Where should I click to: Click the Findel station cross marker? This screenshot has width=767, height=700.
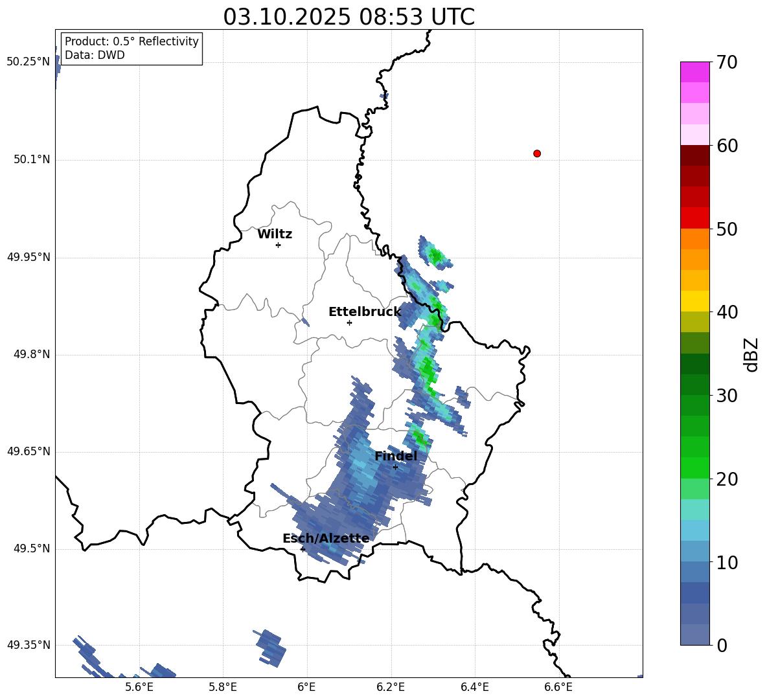click(x=395, y=468)
